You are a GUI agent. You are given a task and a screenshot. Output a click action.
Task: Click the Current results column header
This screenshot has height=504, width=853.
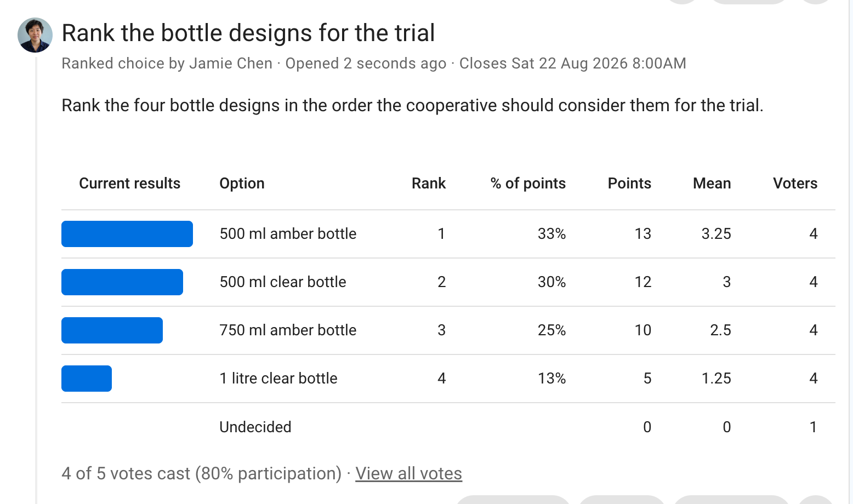[129, 184]
